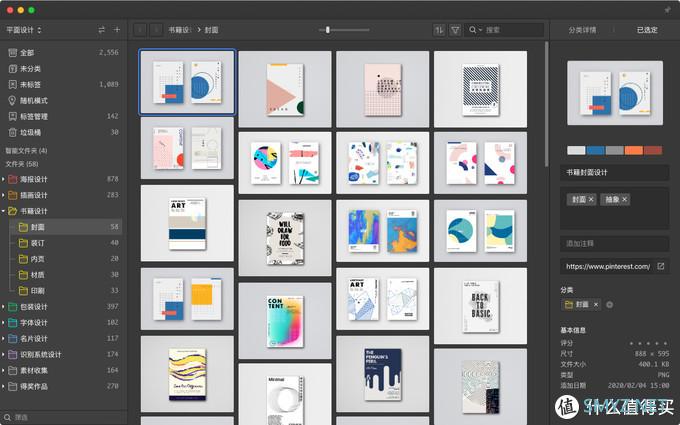Screen dimensions: 680x425
Task: Click the search magnifier dropdown
Action: point(475,30)
